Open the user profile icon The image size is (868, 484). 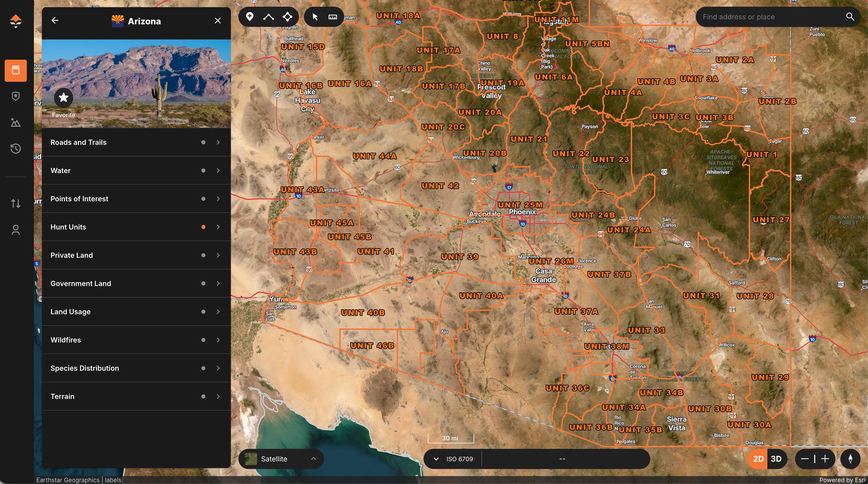[16, 230]
